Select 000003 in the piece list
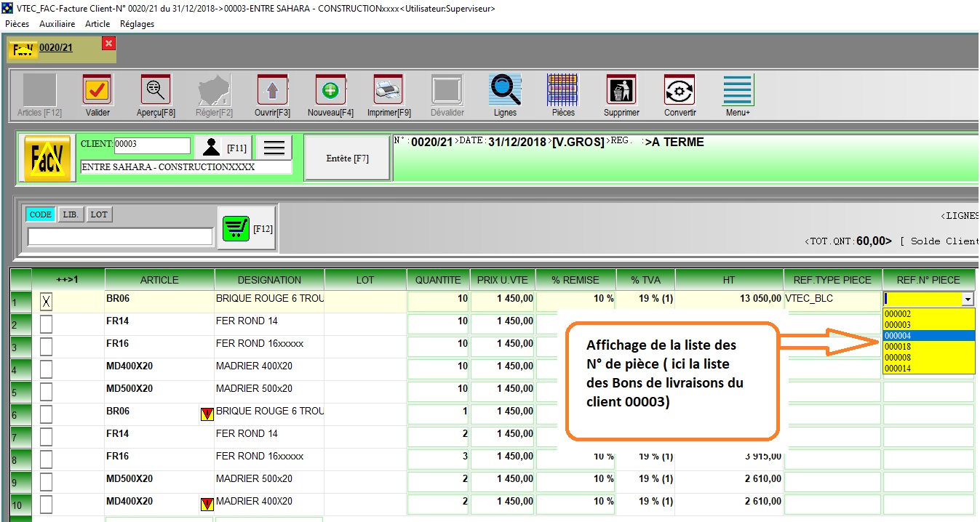This screenshot has height=522, width=980. point(928,325)
